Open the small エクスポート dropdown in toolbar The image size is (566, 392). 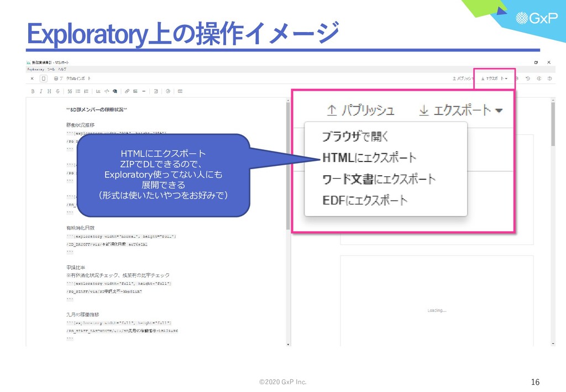point(494,79)
